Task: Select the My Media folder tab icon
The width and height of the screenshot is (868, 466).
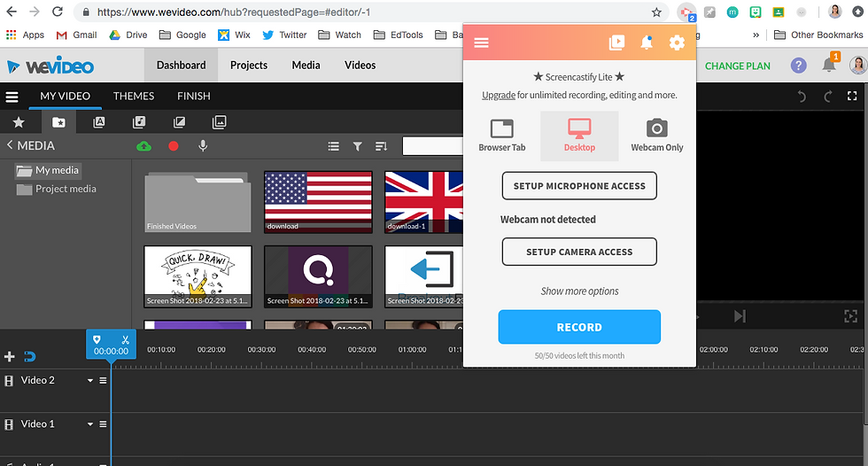Action: pyautogui.click(x=58, y=122)
